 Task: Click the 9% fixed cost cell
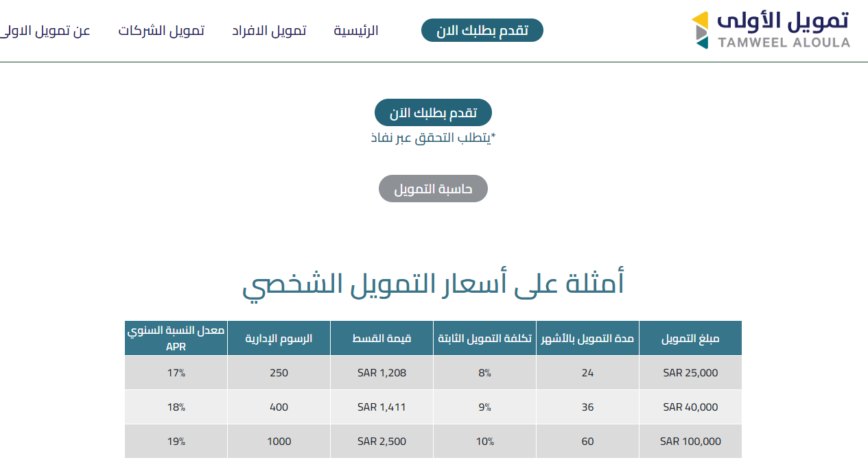(x=484, y=407)
